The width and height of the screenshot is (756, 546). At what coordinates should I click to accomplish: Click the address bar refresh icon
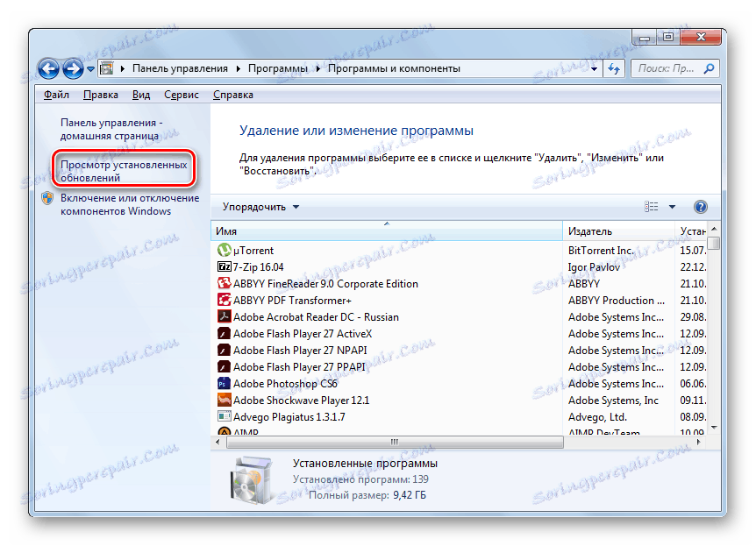point(613,68)
